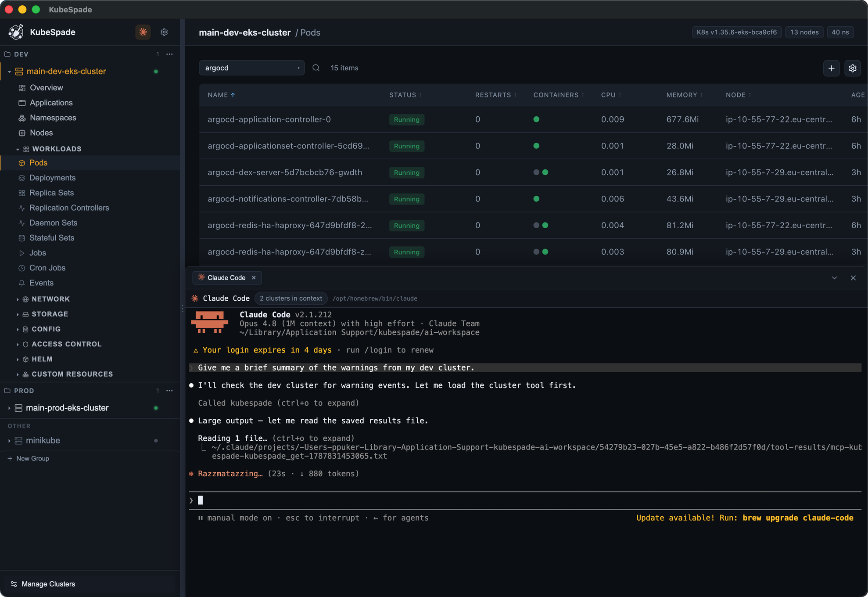The height and width of the screenshot is (597, 868).
Task: Open argocd-notifications-controller pod row
Action: [533, 199]
